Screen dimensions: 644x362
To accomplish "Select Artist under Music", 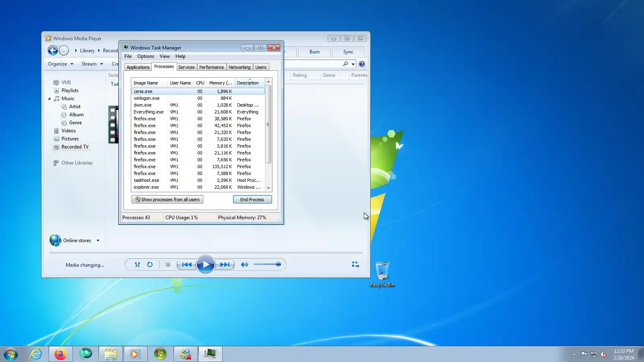I will 75,107.
